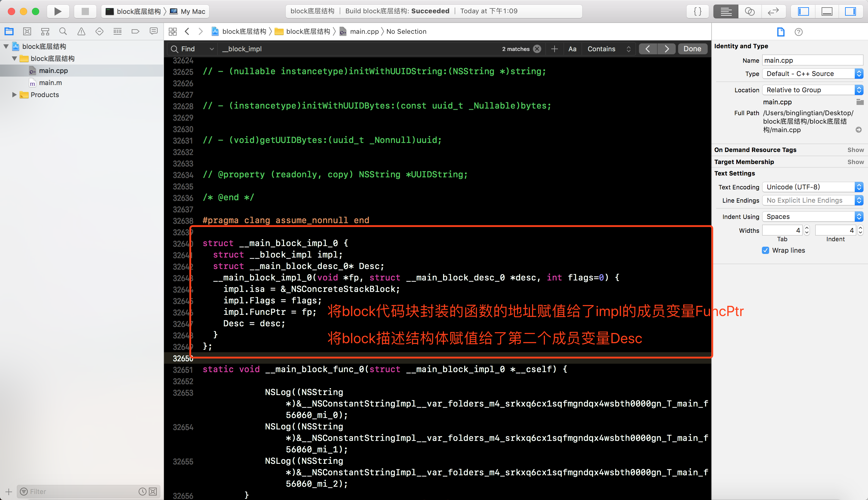Click the Run (play) button
Screen dimensions: 868x500
pyautogui.click(x=57, y=11)
